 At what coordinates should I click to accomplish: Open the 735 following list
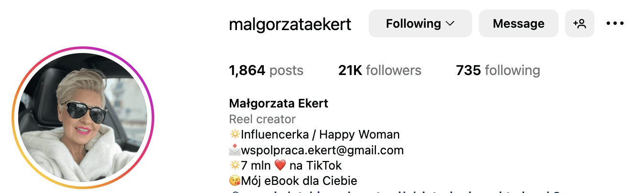pos(498,71)
